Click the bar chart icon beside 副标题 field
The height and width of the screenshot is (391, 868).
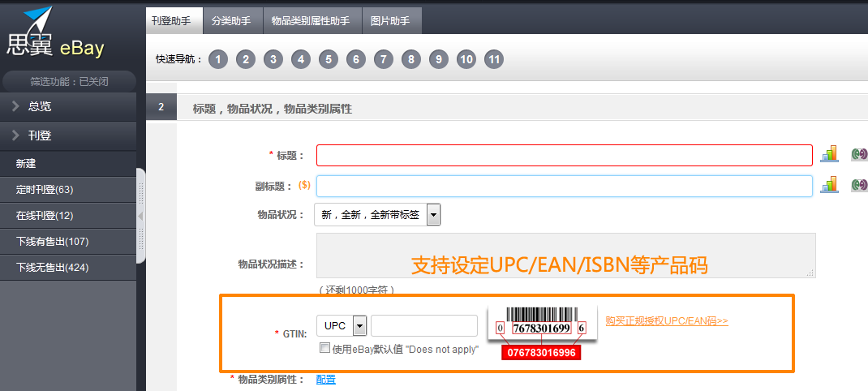coord(829,185)
